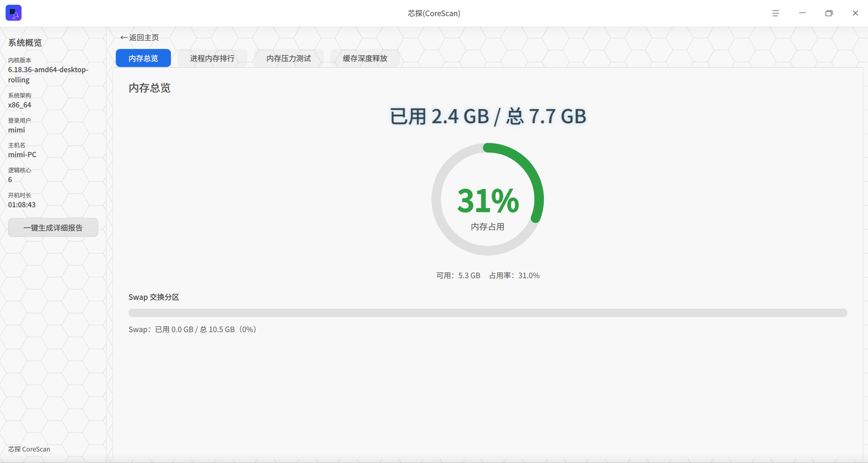Select the 内存总览 tab
The width and height of the screenshot is (868, 463).
pyautogui.click(x=143, y=58)
